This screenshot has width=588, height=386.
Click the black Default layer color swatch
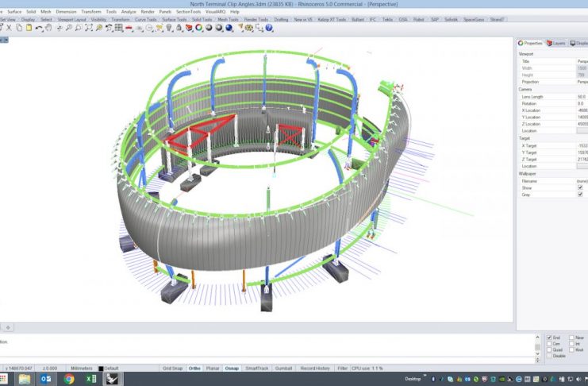(x=101, y=369)
